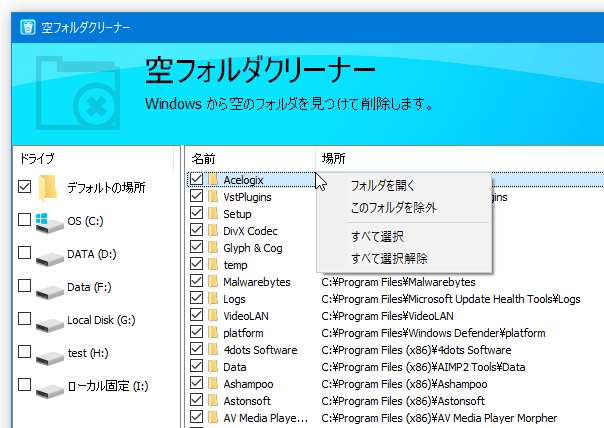Click the app icon in the title bar
Image resolution: width=604 pixels, height=428 pixels.
pos(28,27)
